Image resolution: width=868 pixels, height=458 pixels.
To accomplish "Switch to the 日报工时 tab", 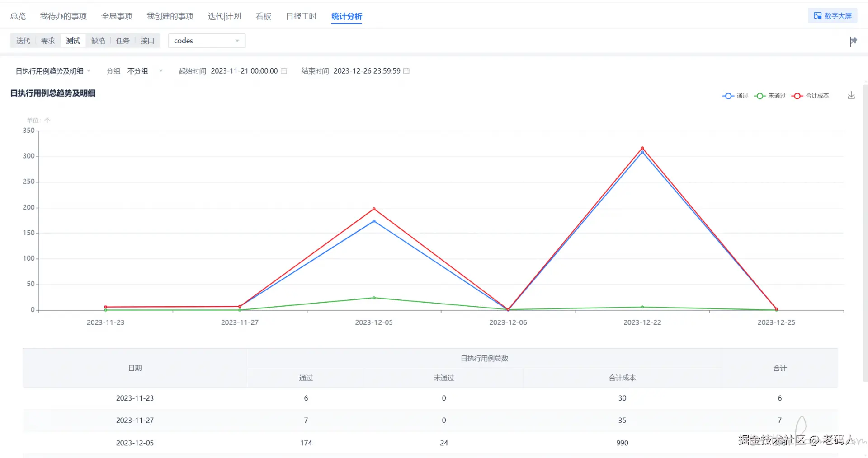I will [x=301, y=16].
